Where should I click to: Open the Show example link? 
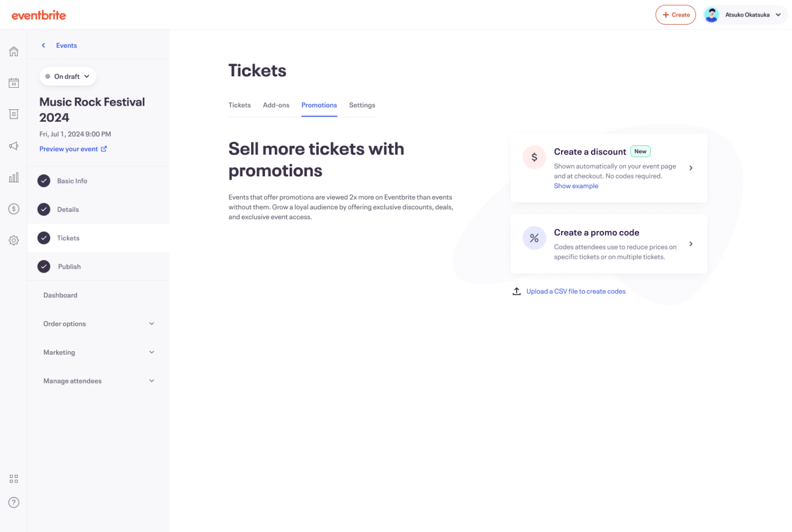click(576, 186)
